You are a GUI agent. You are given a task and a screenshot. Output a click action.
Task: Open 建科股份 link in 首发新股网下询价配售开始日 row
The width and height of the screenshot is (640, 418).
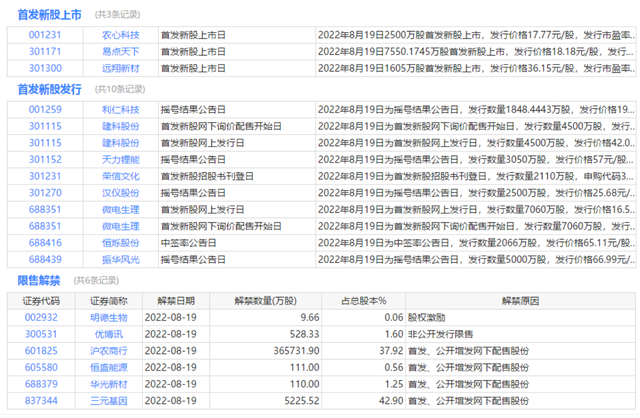pos(120,127)
